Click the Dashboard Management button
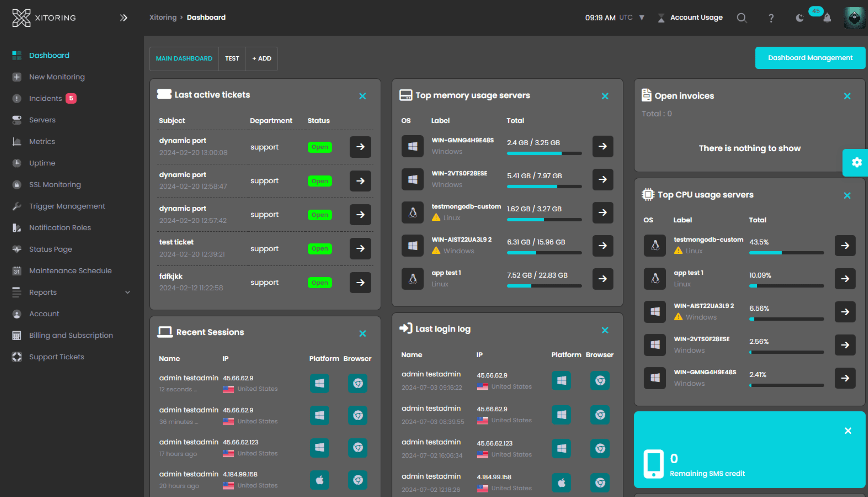Screen dimensions: 868x497 (x=810, y=58)
